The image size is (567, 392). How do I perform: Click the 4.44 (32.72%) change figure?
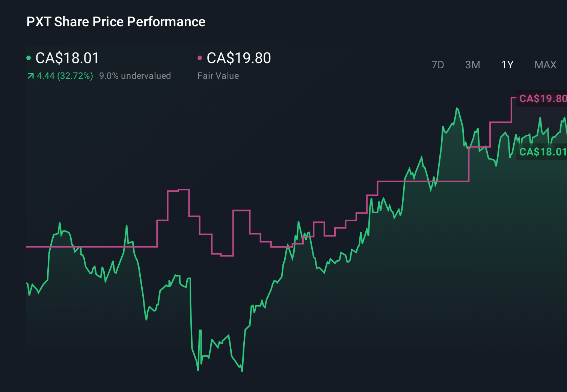(x=65, y=76)
